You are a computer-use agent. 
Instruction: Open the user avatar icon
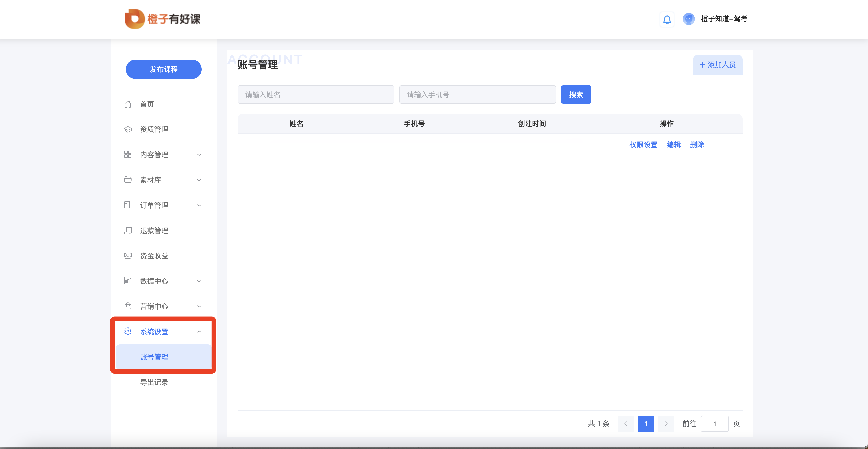pos(688,19)
